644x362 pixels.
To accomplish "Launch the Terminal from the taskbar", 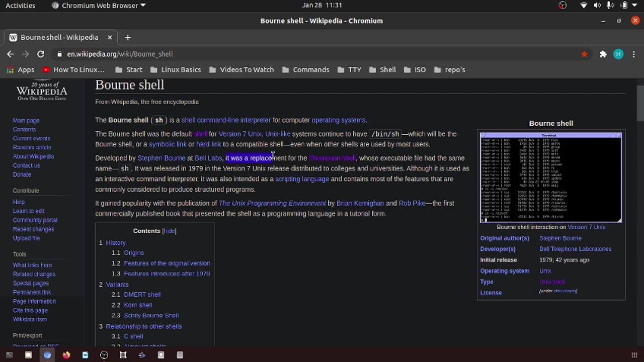I will [9, 355].
